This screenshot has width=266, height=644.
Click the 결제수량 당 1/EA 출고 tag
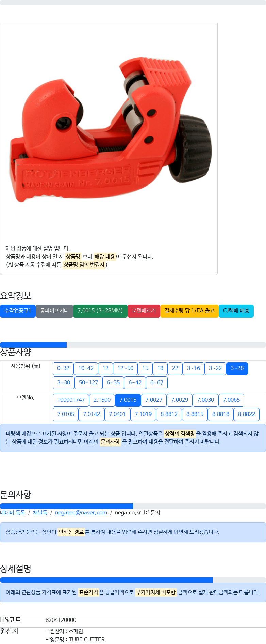coord(189,311)
